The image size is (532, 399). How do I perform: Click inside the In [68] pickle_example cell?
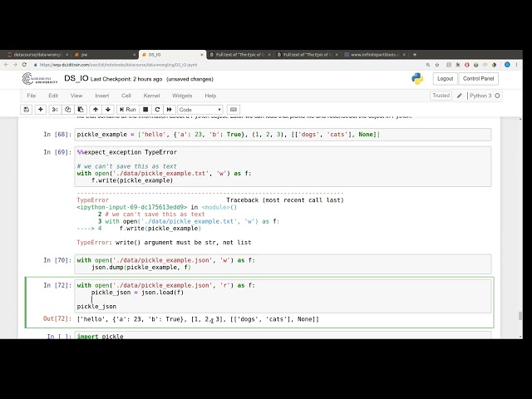coord(283,135)
